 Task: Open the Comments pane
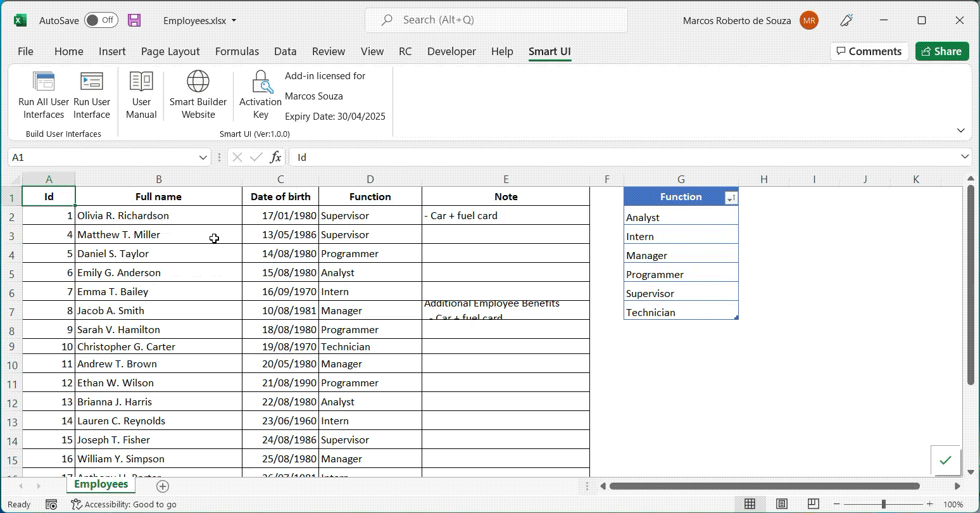click(x=869, y=51)
